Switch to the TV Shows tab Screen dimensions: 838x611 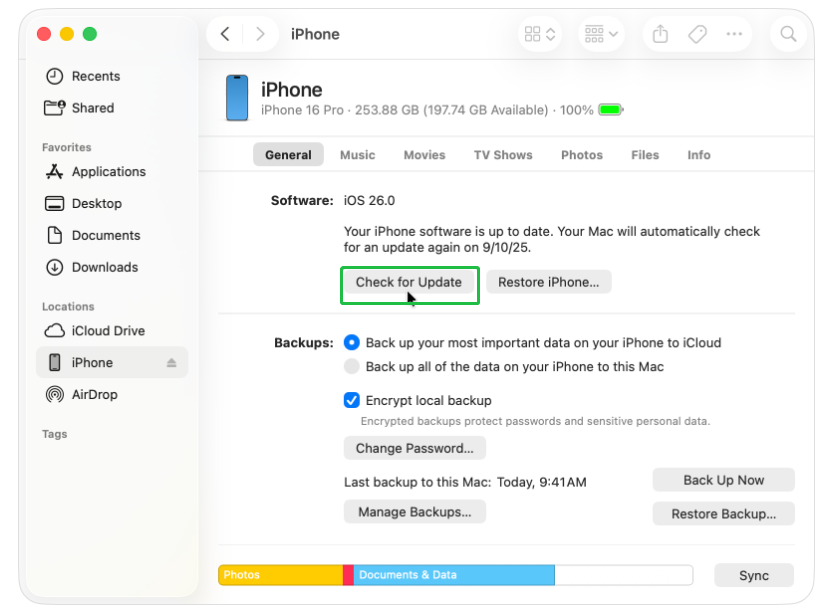(503, 155)
